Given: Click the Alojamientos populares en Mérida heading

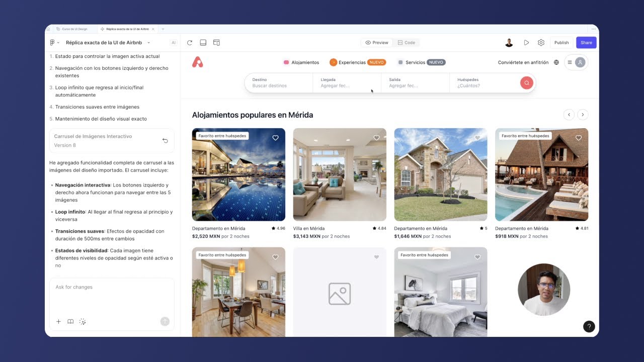Looking at the screenshot, I should coord(253,115).
